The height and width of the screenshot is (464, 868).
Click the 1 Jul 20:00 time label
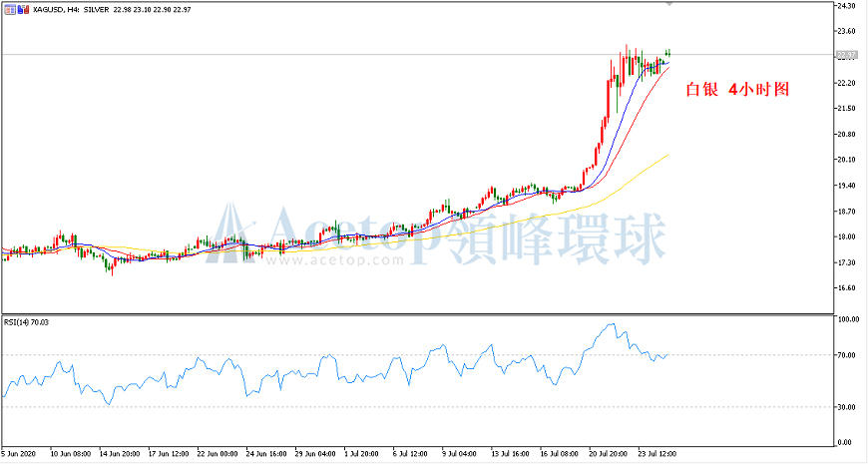pos(362,454)
